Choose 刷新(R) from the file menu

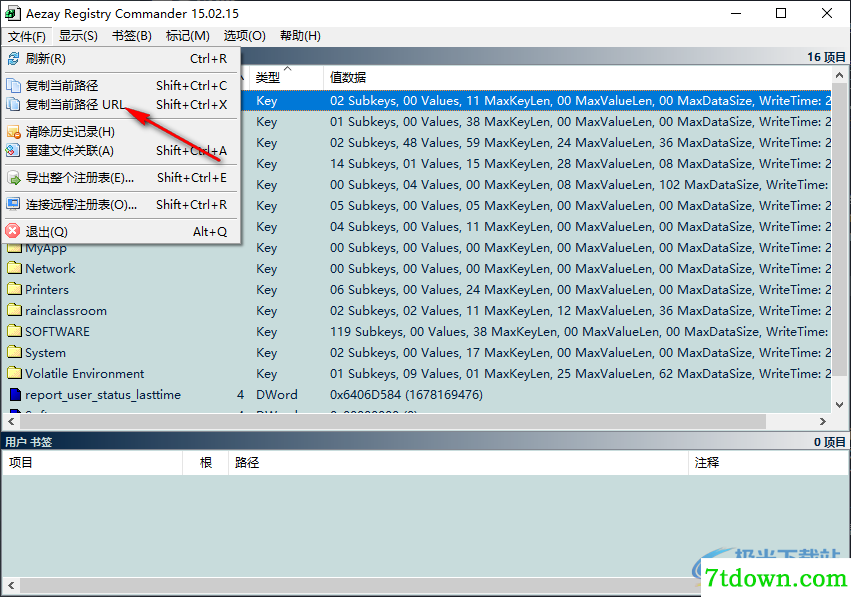122,59
